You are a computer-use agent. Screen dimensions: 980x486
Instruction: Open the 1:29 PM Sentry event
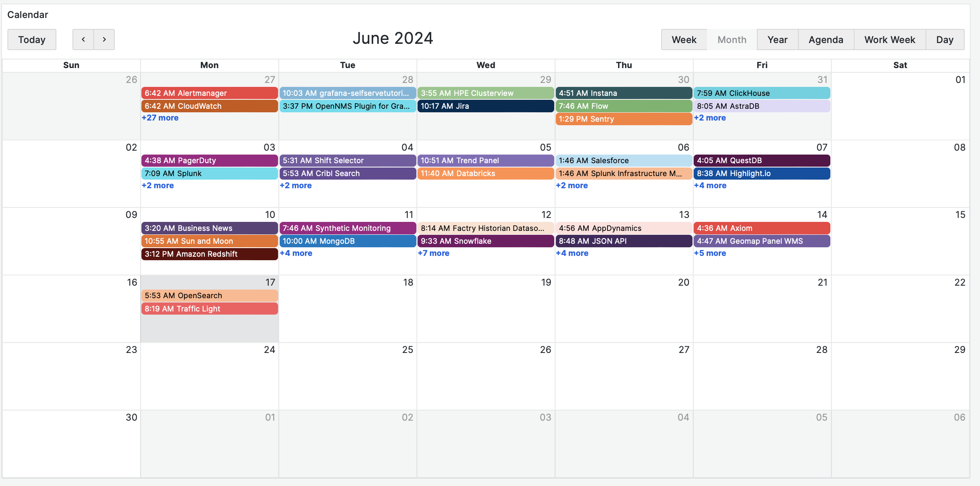[624, 119]
